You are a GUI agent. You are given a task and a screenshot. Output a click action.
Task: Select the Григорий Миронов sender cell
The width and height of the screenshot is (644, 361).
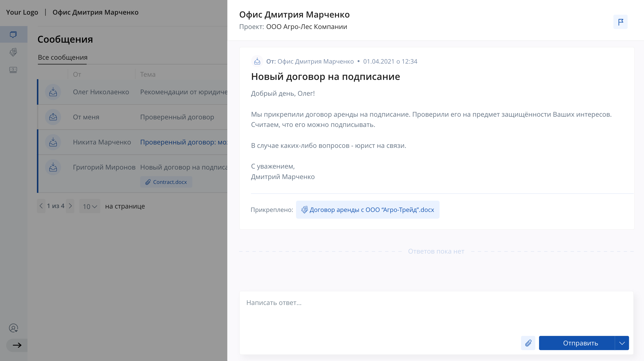[x=104, y=167]
